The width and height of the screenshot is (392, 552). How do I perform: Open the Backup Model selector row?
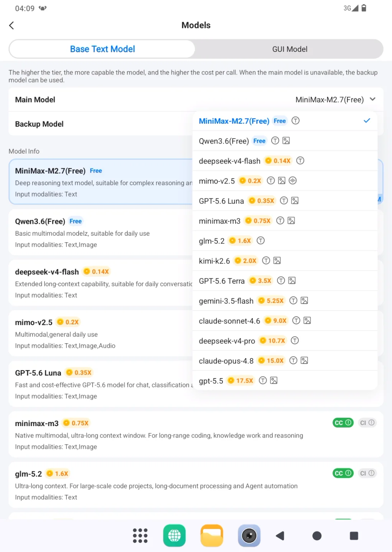[x=100, y=124]
